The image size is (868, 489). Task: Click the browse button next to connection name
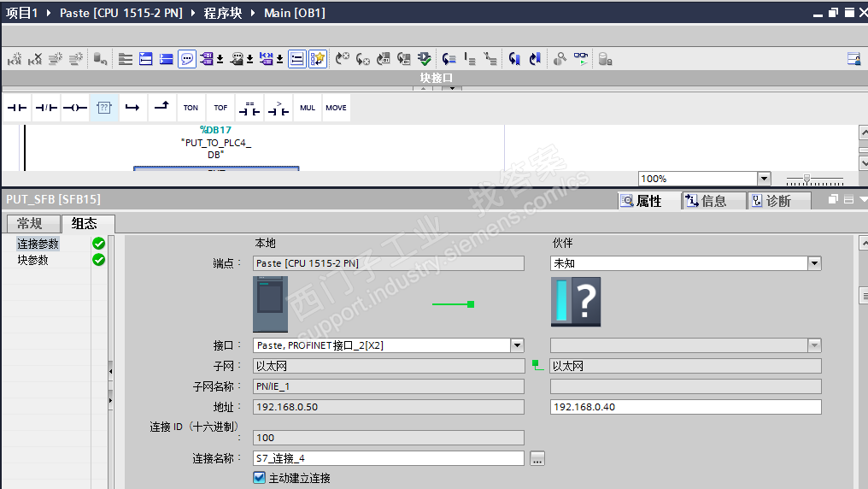pyautogui.click(x=537, y=458)
